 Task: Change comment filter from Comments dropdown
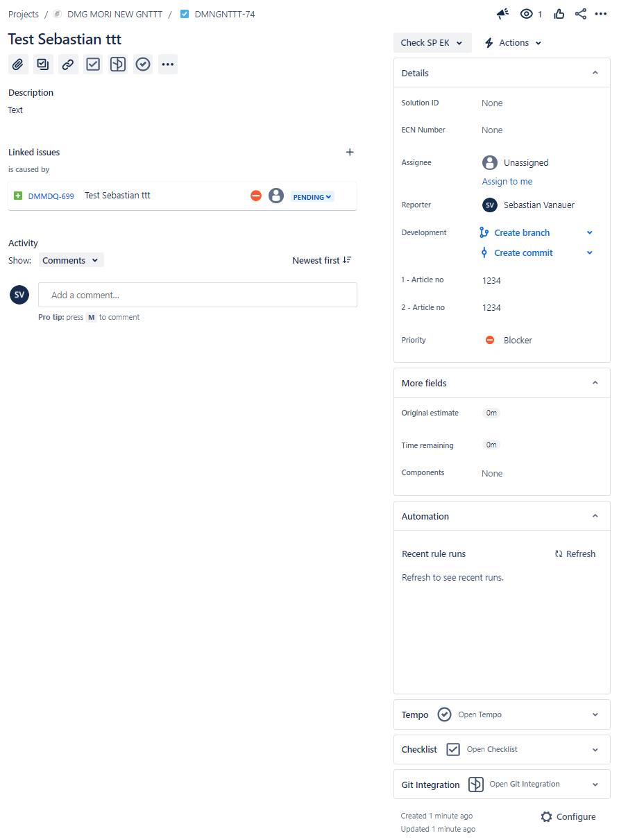pos(70,259)
